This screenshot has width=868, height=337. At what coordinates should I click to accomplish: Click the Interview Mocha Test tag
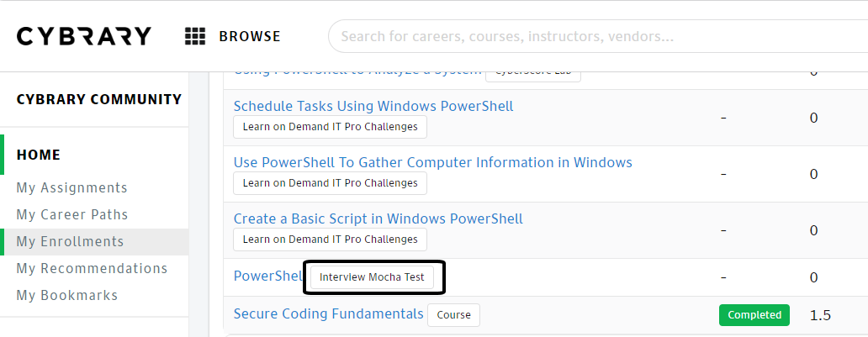coord(372,277)
